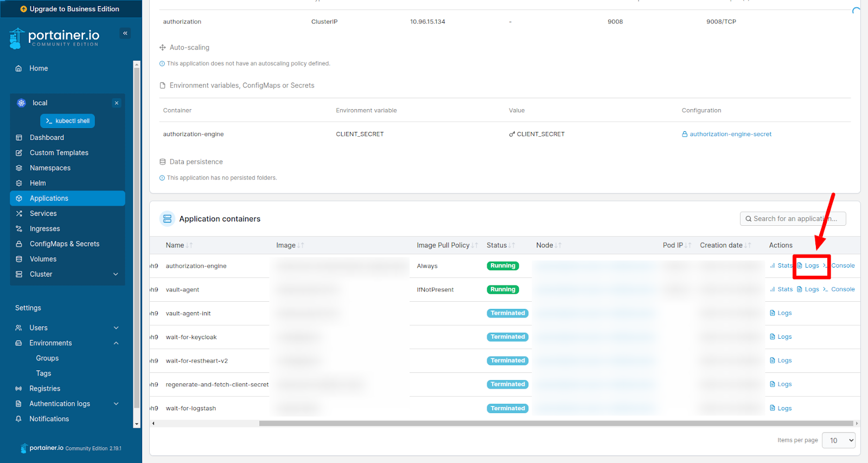Click the ConfigMaps & Secrets lock icon
Screen dimensions: 868x463
(19, 244)
